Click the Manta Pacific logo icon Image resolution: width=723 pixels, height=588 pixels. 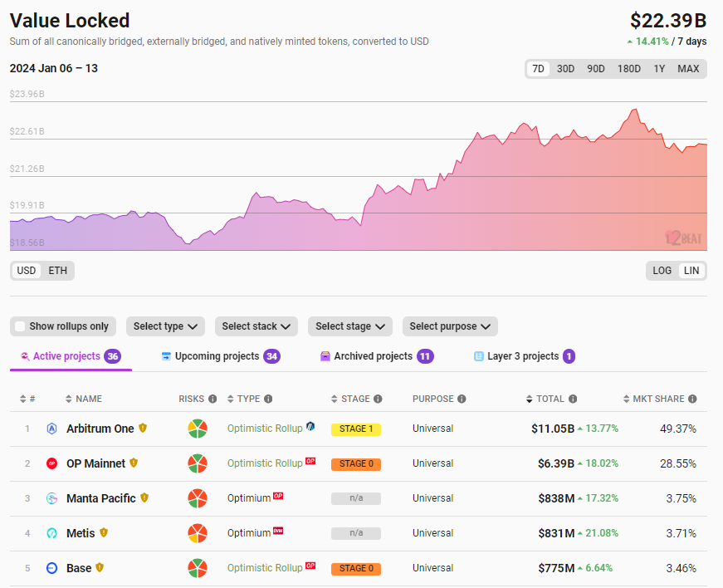tap(51, 498)
